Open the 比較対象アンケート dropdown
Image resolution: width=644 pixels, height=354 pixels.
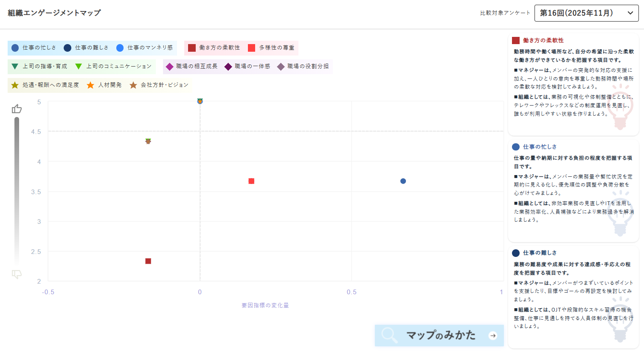click(586, 13)
